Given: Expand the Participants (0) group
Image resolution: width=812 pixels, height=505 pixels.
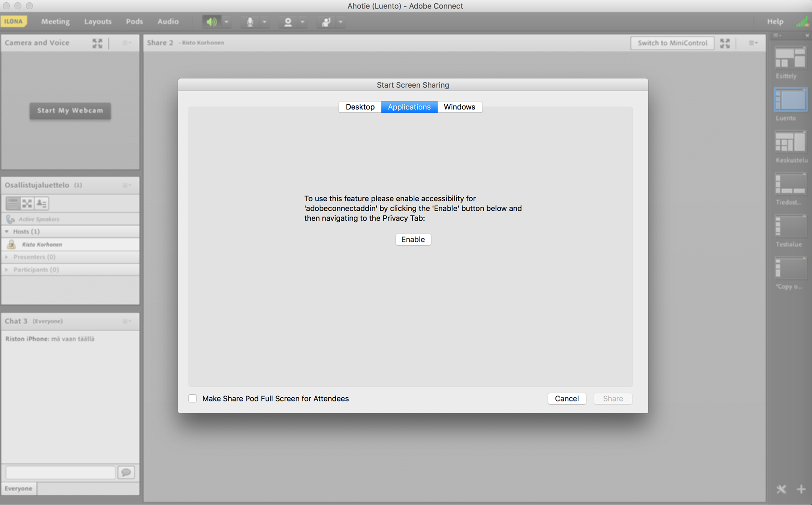Looking at the screenshot, I should click(x=7, y=270).
